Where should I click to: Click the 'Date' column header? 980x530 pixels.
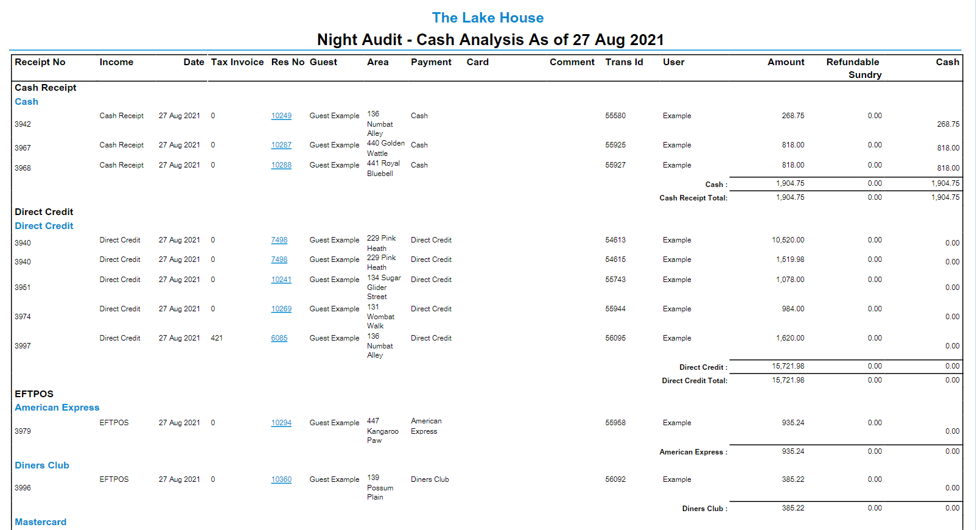pos(194,62)
